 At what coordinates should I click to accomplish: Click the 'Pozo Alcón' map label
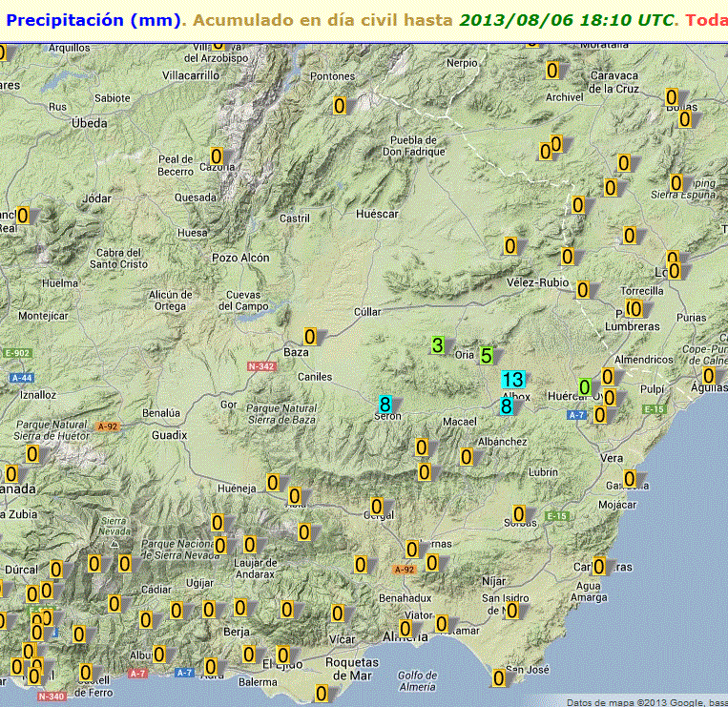pos(240,258)
